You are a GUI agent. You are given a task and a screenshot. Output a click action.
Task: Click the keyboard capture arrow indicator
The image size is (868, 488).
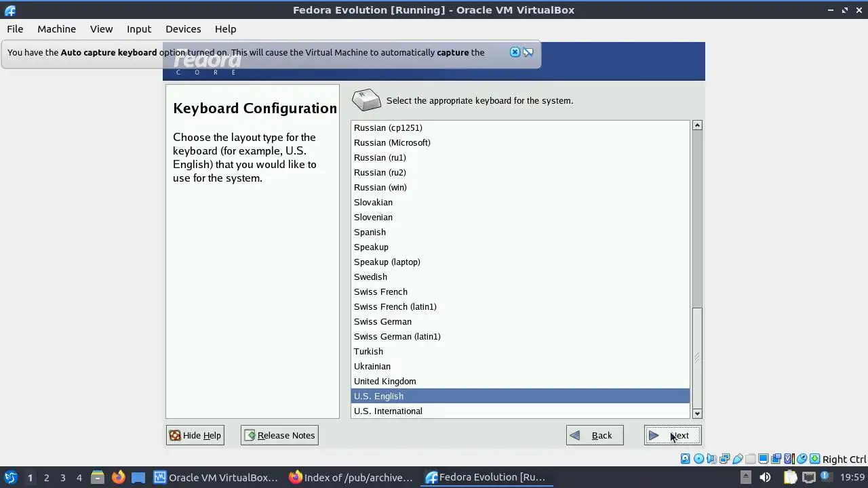tap(814, 459)
